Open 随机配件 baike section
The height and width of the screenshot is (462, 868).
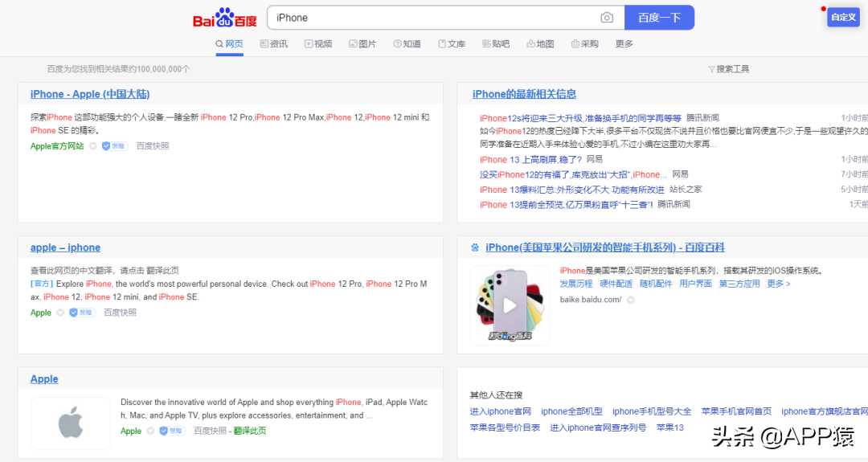[656, 284]
